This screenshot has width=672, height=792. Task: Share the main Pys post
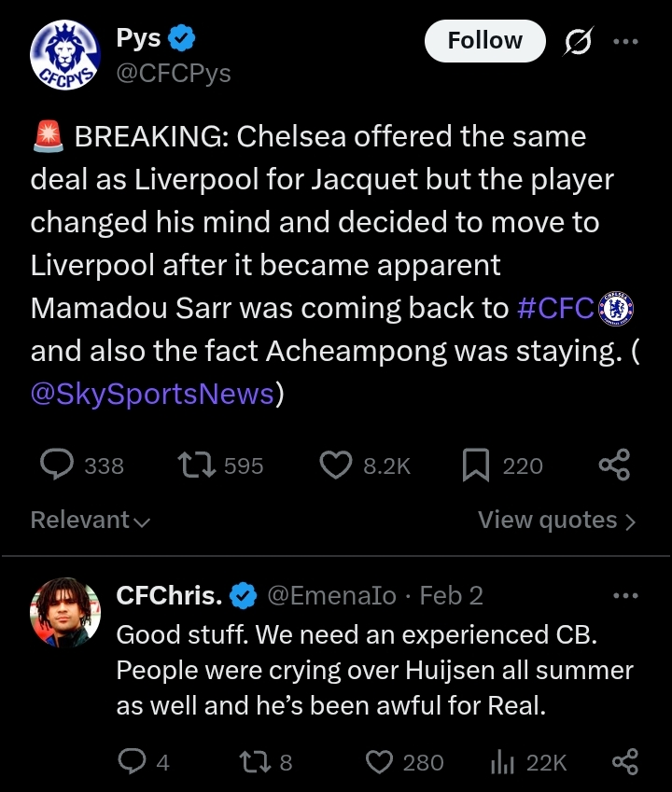(614, 465)
